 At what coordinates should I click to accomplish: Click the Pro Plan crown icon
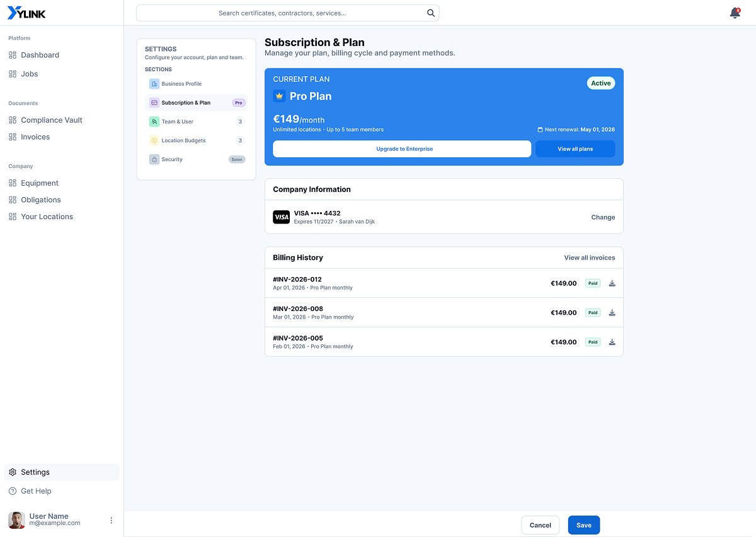pos(279,96)
